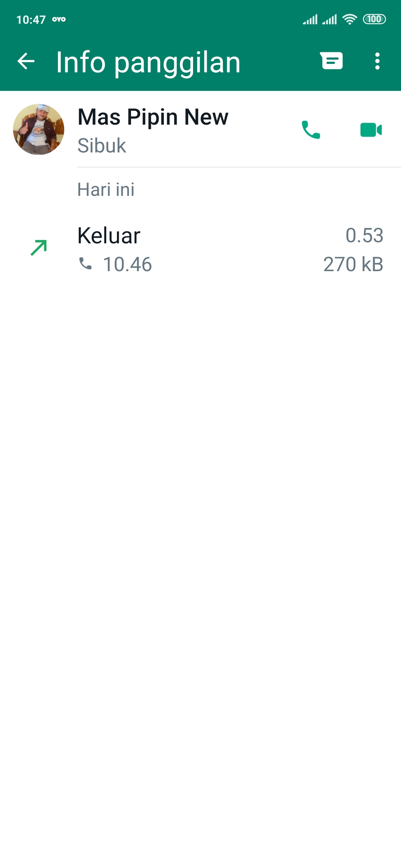Tap the green outgoing call arrow
Screen dimensions: 401x868
[x=39, y=248]
